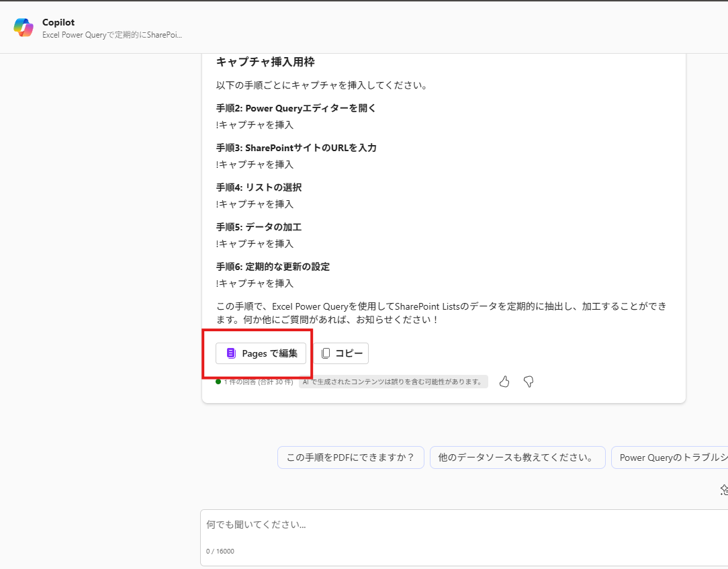This screenshot has height=569, width=728.
Task: Click the text 手順4: リストの選択
Action: 259,187
